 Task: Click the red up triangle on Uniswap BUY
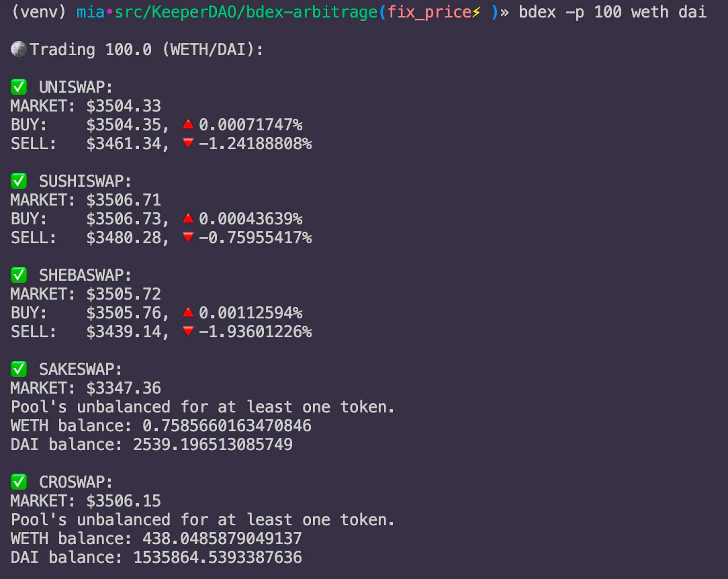(188, 124)
